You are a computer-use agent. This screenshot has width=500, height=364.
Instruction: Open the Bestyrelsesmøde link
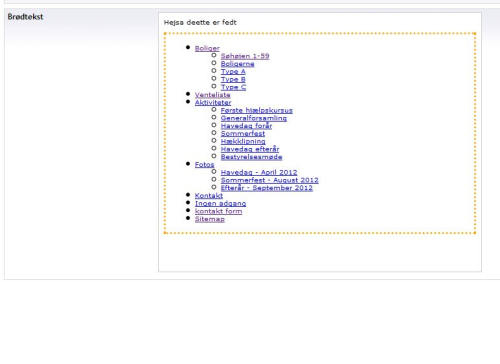[x=251, y=157]
